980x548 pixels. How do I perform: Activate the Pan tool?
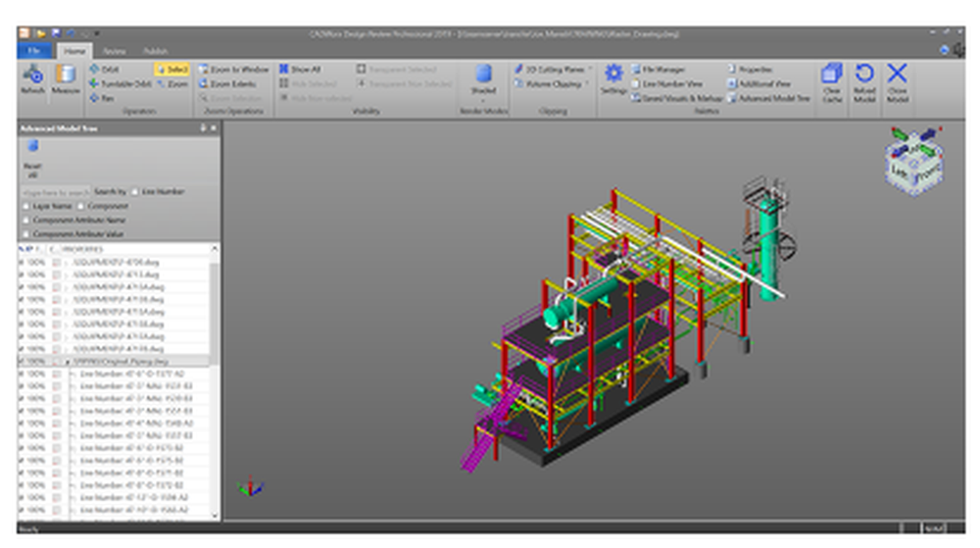[102, 98]
